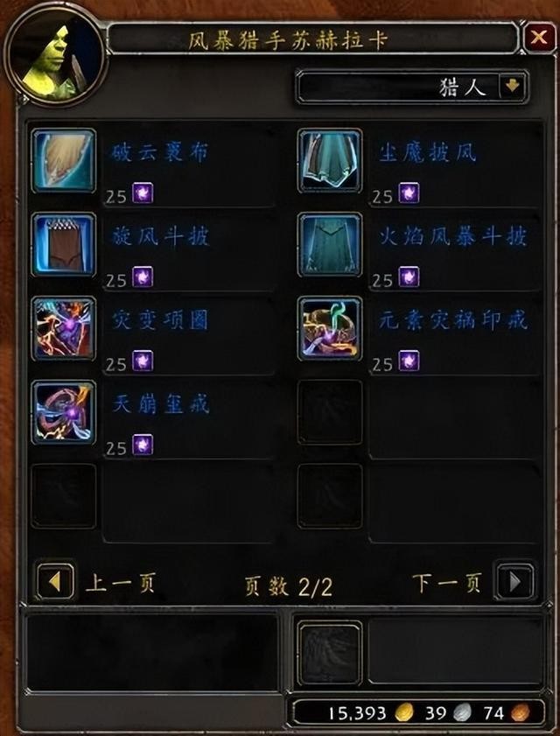Open the 猎人 class filter dropdown

pyautogui.click(x=412, y=88)
